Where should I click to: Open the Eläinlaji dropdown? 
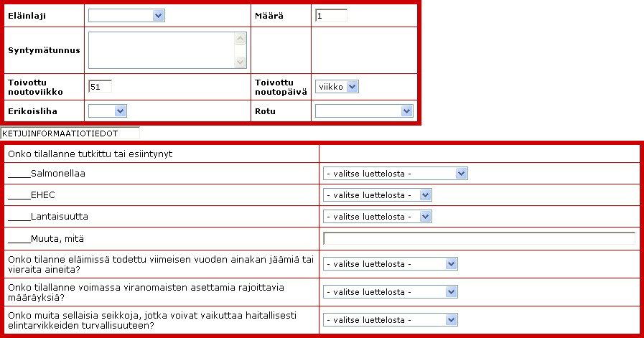pyautogui.click(x=126, y=16)
